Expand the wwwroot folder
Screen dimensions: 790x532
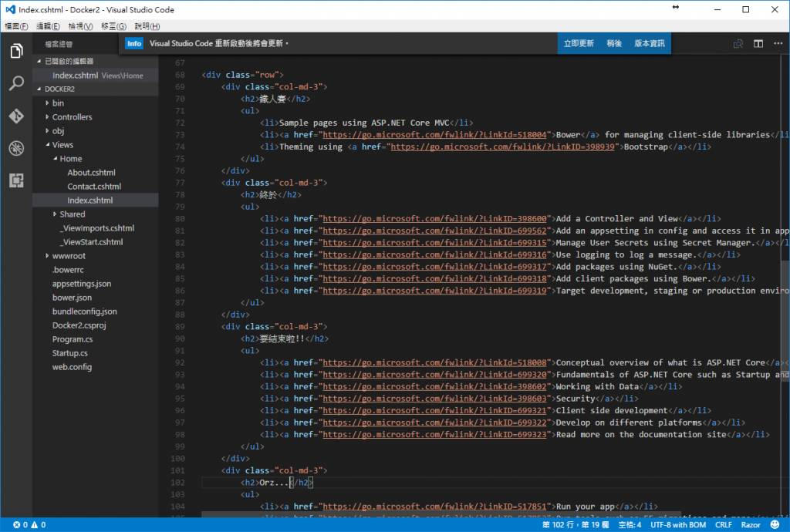[x=47, y=256]
